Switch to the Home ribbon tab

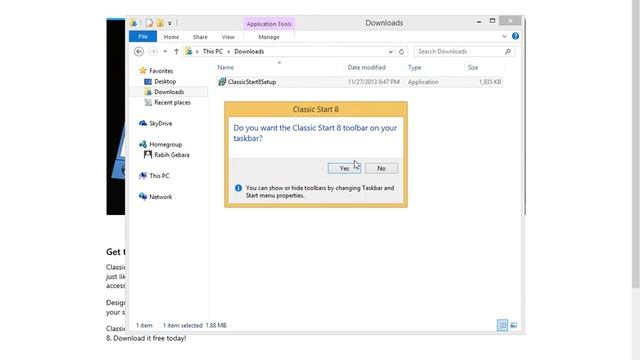171,37
